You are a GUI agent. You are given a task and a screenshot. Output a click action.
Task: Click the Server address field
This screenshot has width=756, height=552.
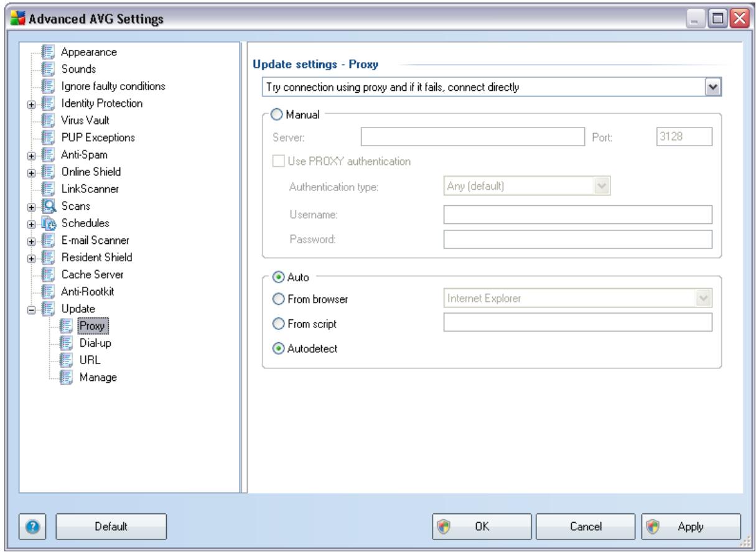coord(473,137)
